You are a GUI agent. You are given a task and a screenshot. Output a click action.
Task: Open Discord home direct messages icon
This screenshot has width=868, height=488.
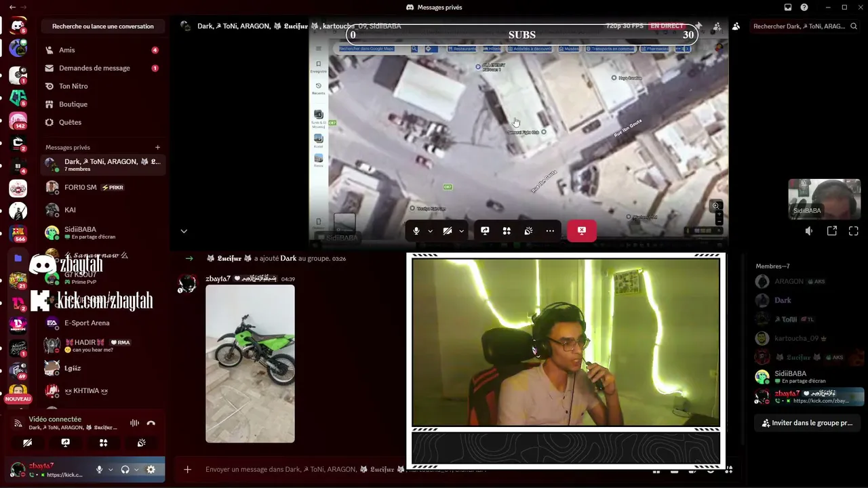(18, 26)
